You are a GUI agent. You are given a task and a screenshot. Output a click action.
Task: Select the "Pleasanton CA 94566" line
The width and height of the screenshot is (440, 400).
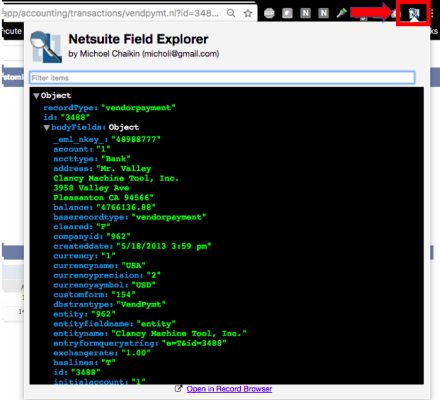[103, 198]
